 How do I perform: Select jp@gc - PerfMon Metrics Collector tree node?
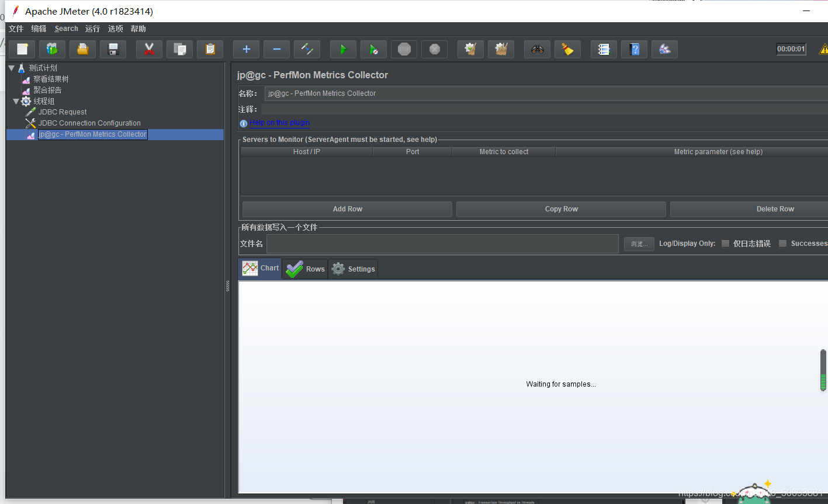click(92, 134)
